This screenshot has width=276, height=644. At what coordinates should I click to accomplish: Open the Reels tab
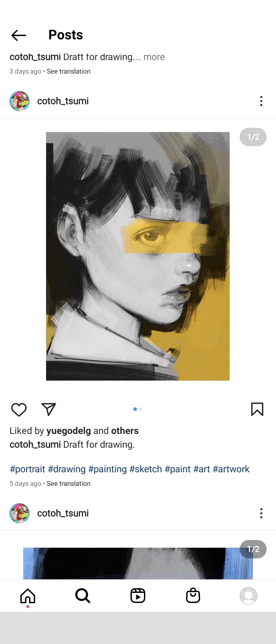138,596
